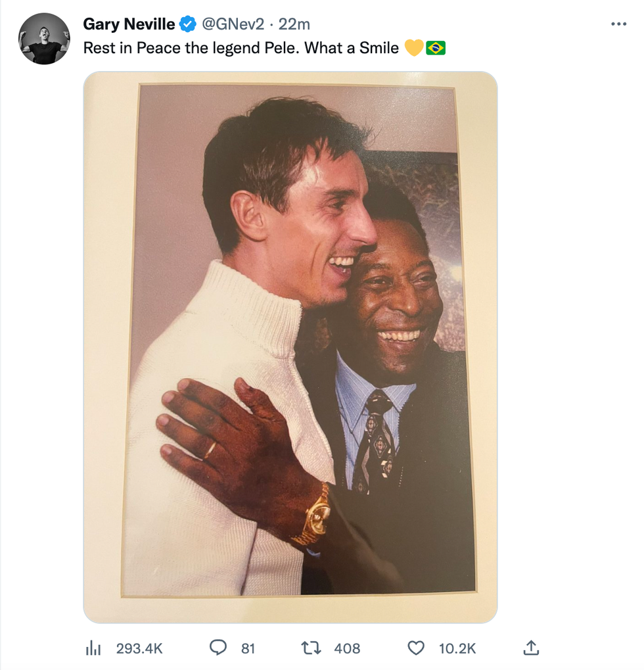Click the 10.2K likes count
Viewport: 644px width, 670px height.
pyautogui.click(x=457, y=648)
